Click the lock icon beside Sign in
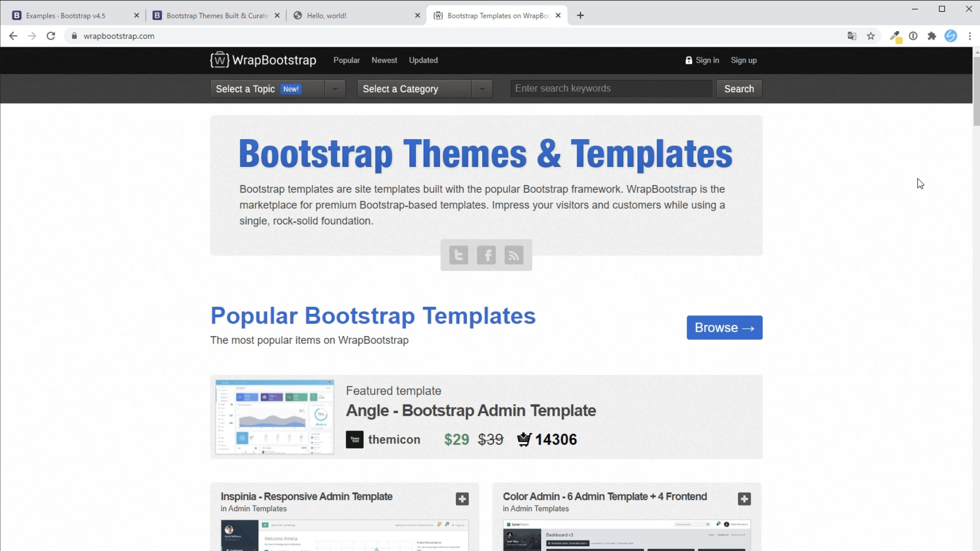The width and height of the screenshot is (980, 551). pyautogui.click(x=689, y=60)
